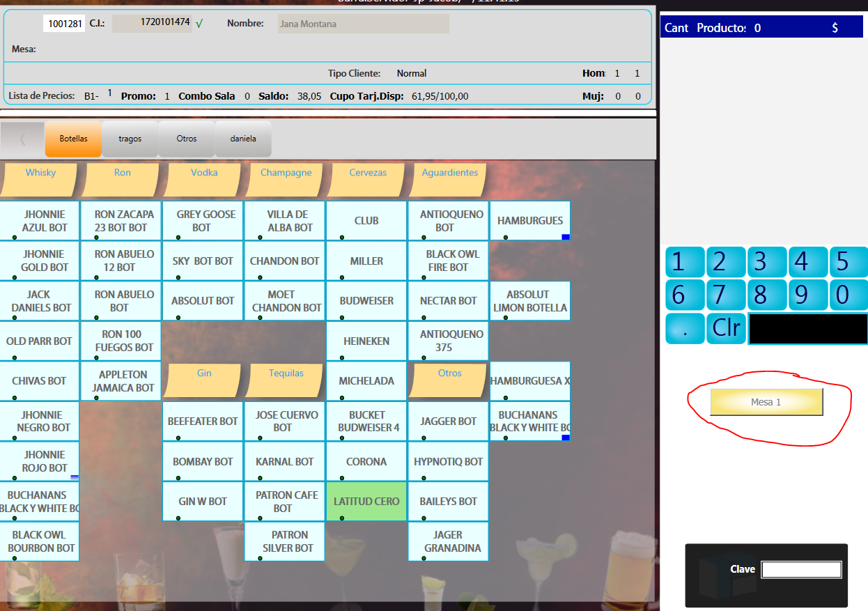Switch to the Botellas tab
Viewport: 868px width, 611px height.
point(73,139)
